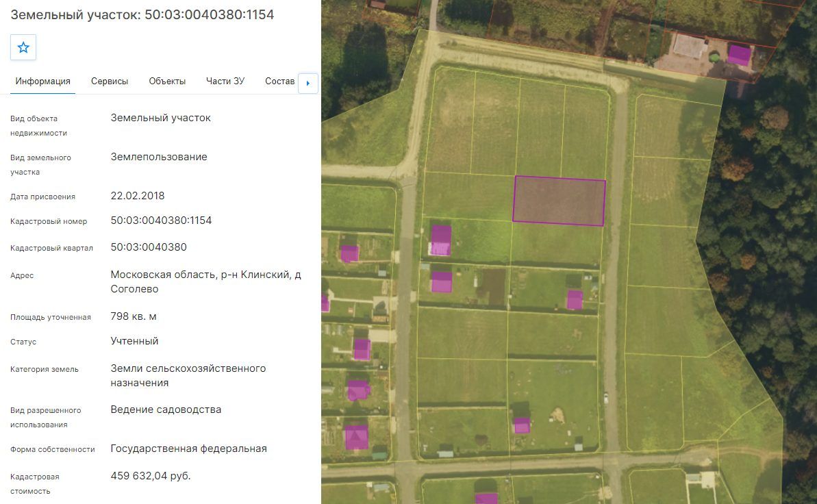Click the Категория земель label
This screenshot has height=504, width=817.
tap(45, 369)
